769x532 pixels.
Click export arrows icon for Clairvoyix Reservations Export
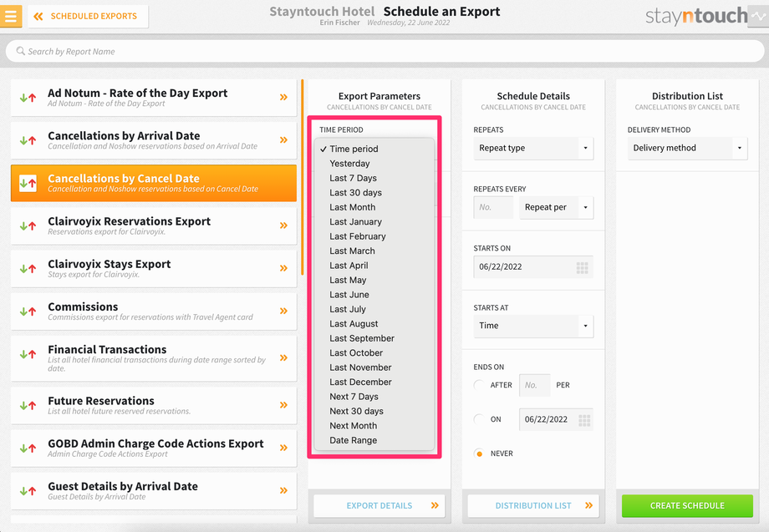coord(28,225)
